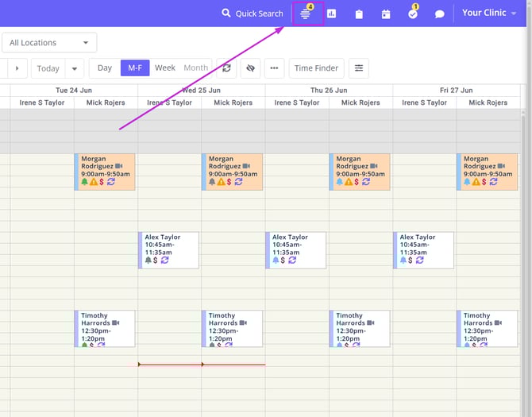Switch to Month view
This screenshot has width=532, height=417.
(195, 68)
